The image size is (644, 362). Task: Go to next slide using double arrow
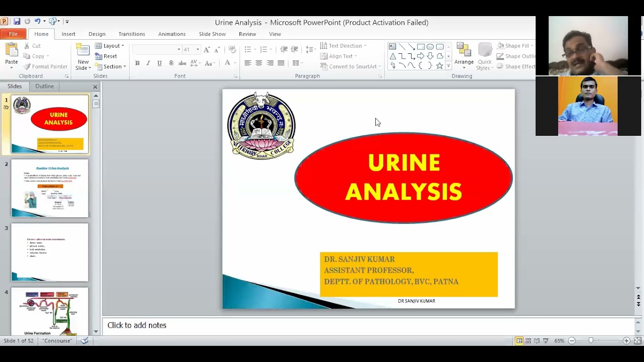coord(638,305)
